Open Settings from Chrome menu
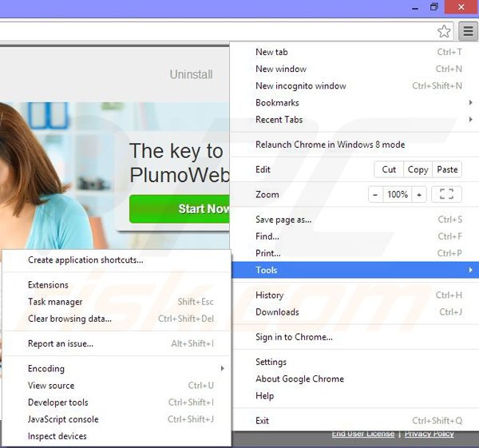479x448 pixels. click(355, 362)
